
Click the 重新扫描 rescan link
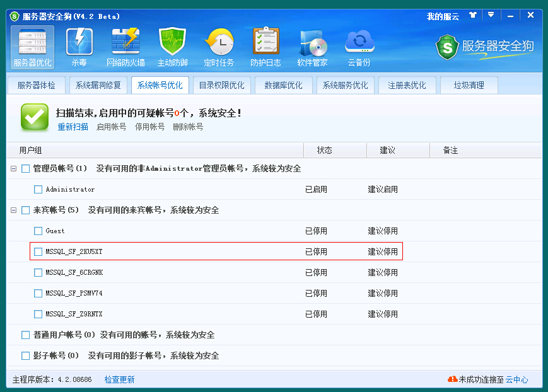pyautogui.click(x=73, y=127)
